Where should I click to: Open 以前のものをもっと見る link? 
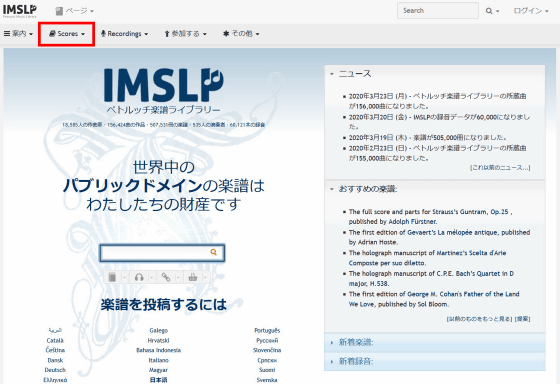(479, 319)
